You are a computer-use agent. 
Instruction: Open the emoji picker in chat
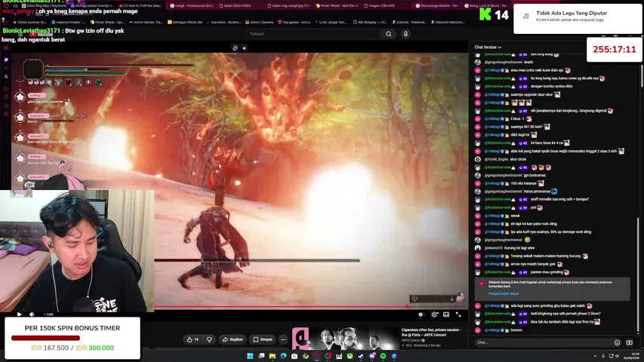click(x=617, y=342)
